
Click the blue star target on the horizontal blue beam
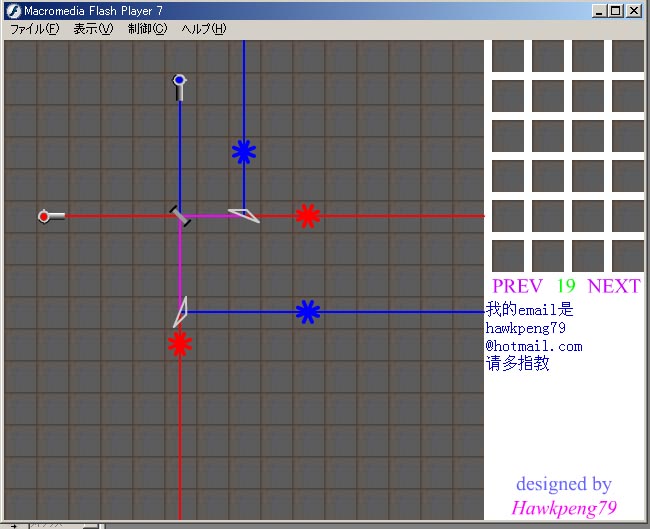pyautogui.click(x=308, y=312)
